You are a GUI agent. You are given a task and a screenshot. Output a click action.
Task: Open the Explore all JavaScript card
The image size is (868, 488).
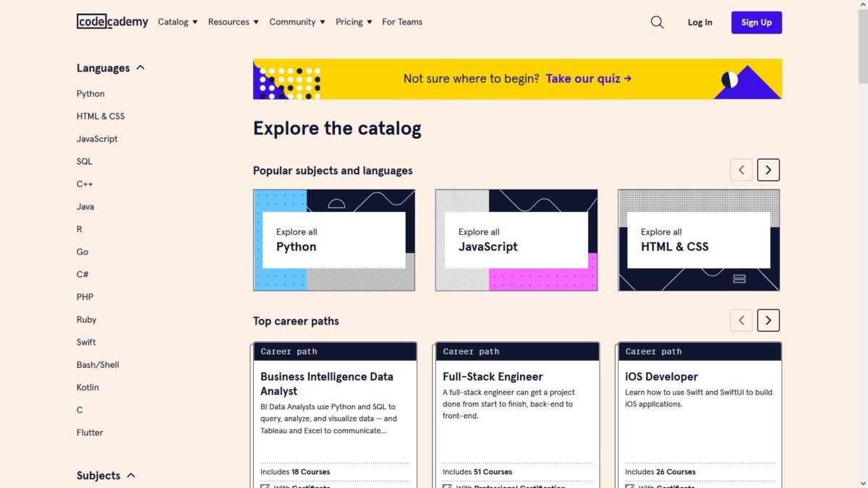click(x=516, y=240)
